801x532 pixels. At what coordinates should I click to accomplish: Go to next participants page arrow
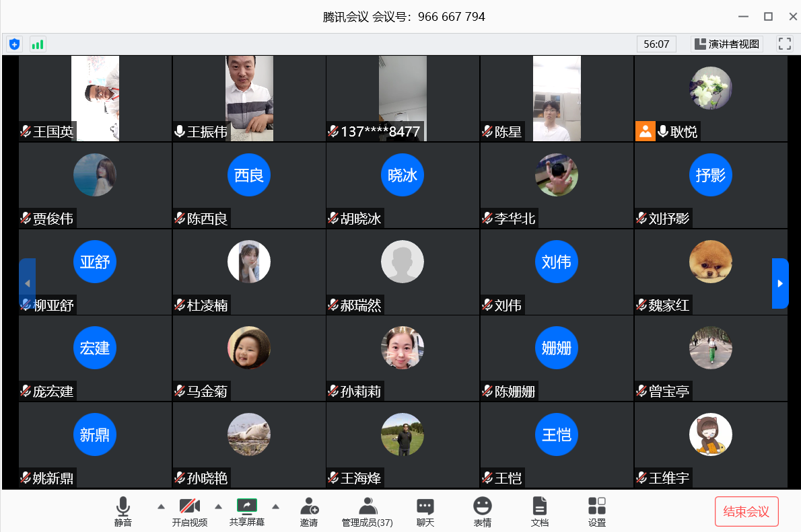pos(780,283)
